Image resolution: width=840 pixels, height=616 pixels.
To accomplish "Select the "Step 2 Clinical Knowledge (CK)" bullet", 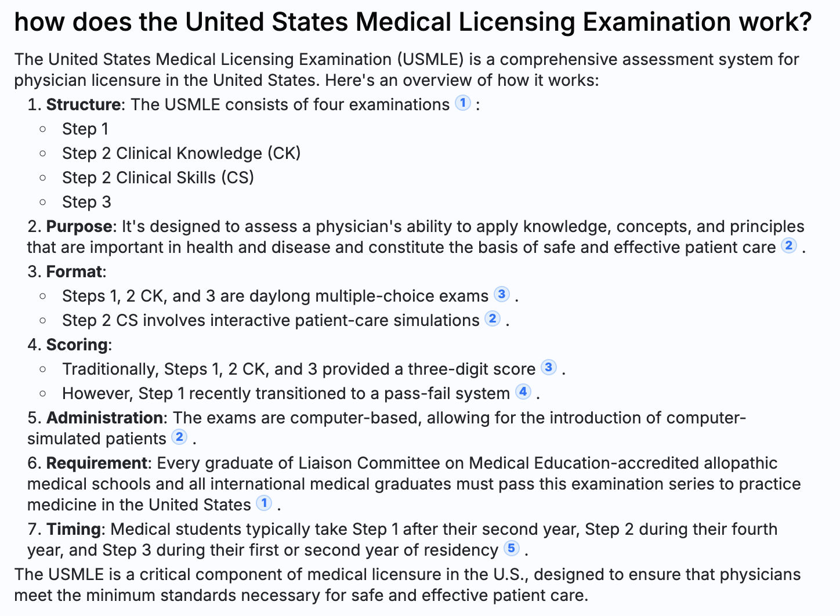I will coord(181,153).
